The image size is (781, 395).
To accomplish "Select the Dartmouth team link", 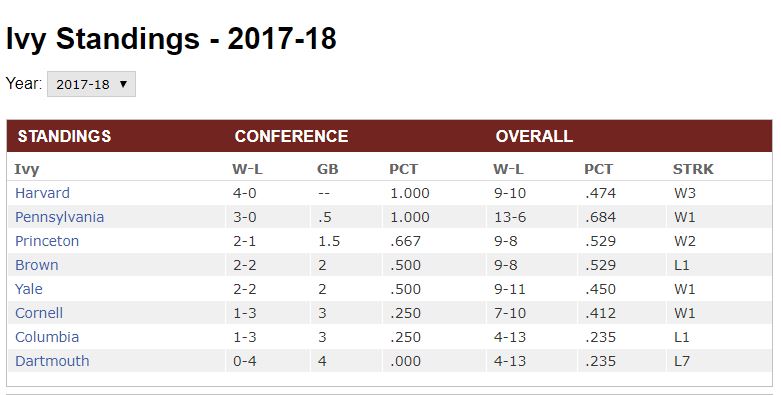I will click(x=52, y=361).
